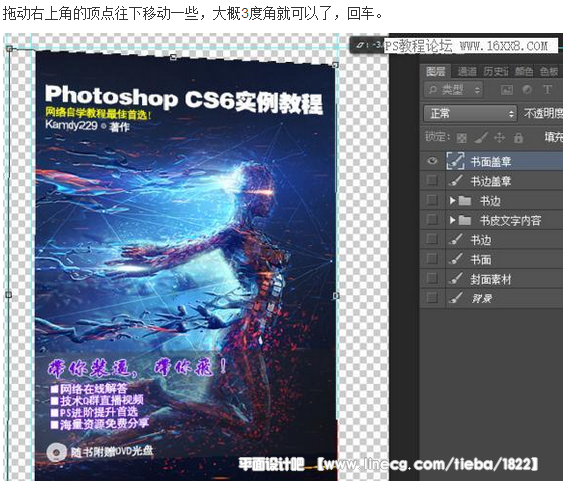Click the 锁定 label text
572x481 pixels.
(437, 137)
